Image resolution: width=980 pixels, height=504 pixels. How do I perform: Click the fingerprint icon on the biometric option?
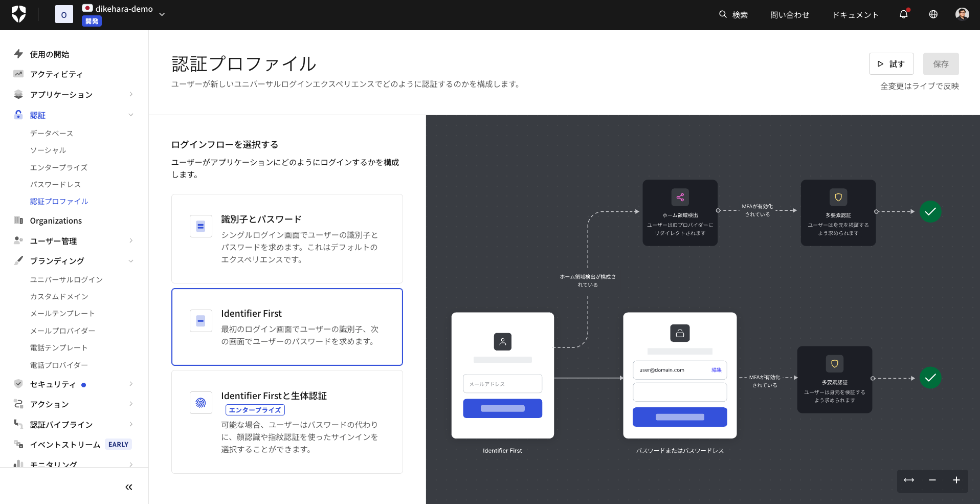pos(201,403)
